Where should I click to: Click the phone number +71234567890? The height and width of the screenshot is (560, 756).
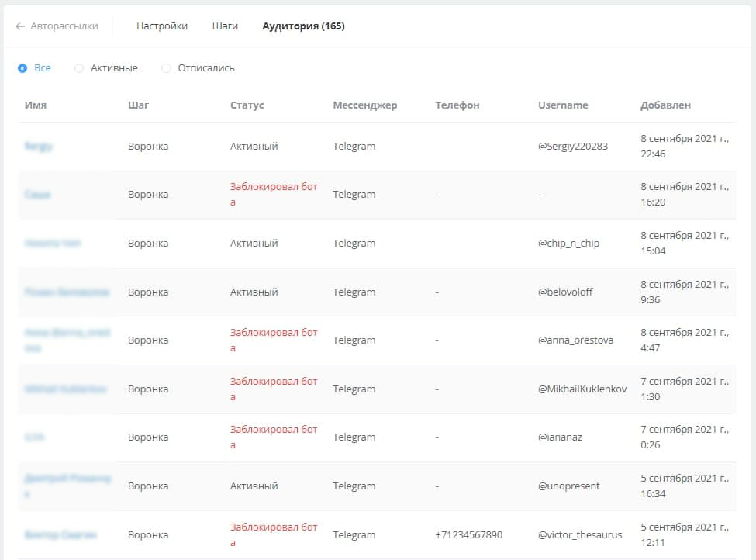(x=468, y=535)
